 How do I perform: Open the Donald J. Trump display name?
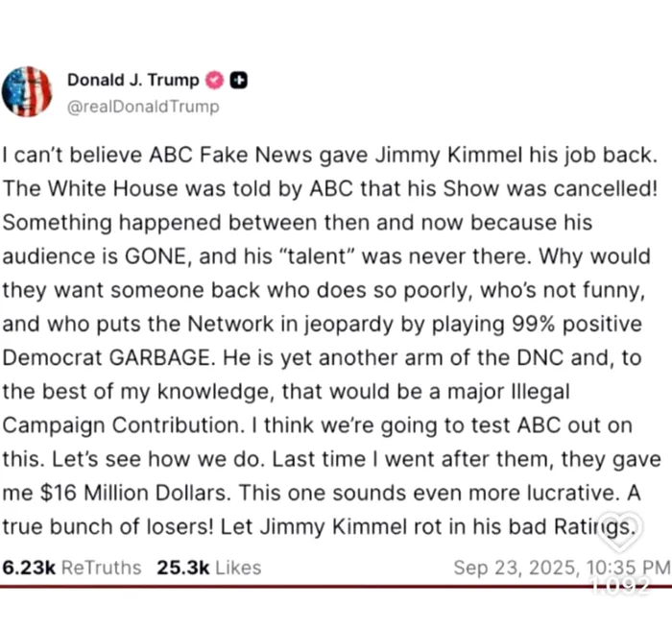click(132, 80)
